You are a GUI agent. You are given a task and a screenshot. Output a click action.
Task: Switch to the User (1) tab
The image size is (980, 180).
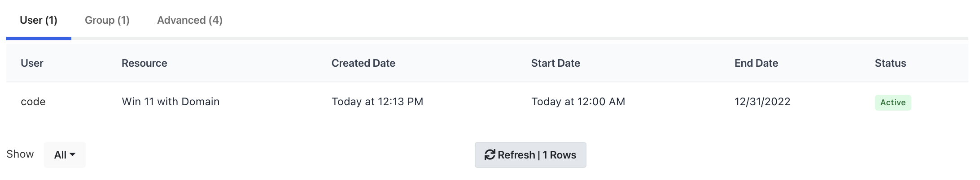point(39,20)
